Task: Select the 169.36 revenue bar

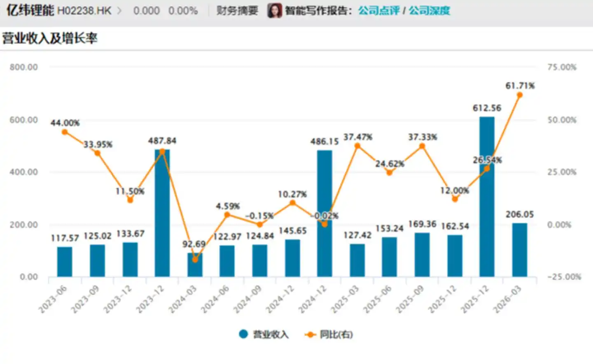Action: click(x=422, y=255)
